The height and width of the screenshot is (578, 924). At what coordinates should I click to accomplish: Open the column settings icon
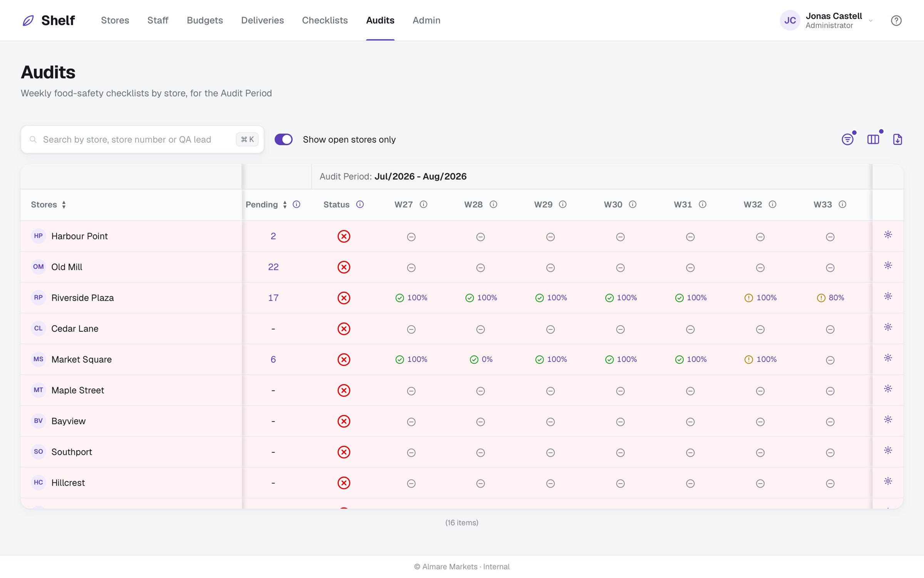pyautogui.click(x=873, y=139)
